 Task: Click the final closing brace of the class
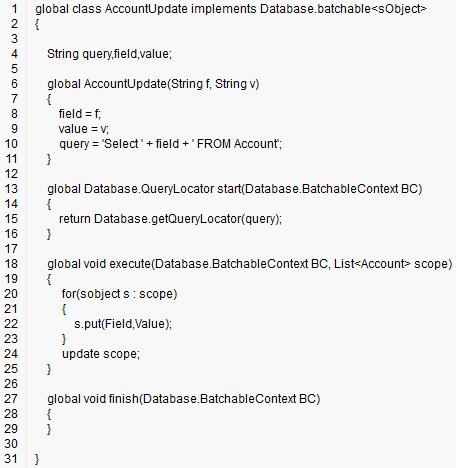37,459
